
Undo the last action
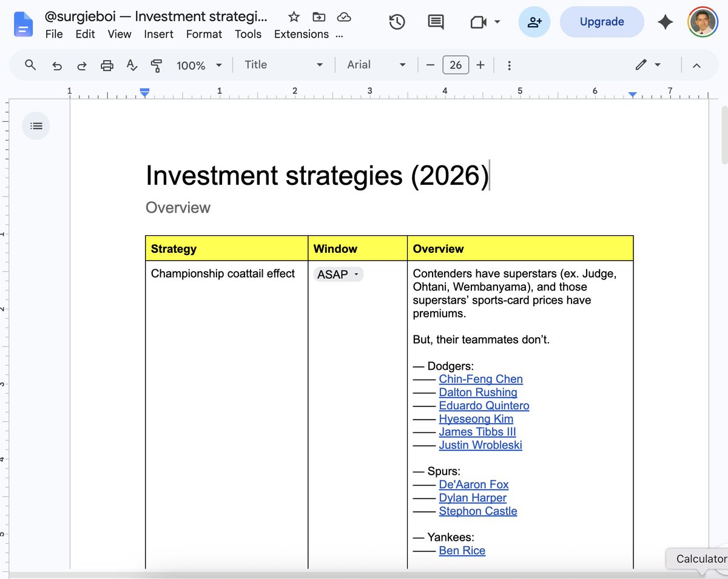coord(57,65)
